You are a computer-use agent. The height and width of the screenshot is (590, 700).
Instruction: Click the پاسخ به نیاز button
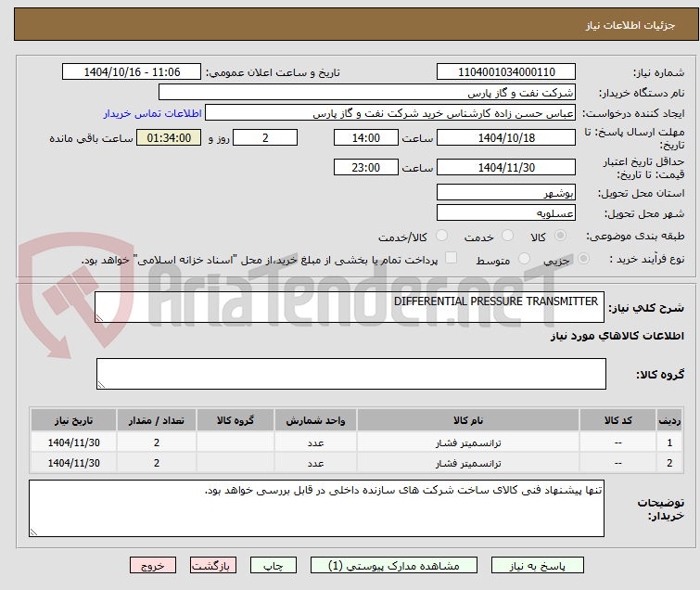click(538, 566)
